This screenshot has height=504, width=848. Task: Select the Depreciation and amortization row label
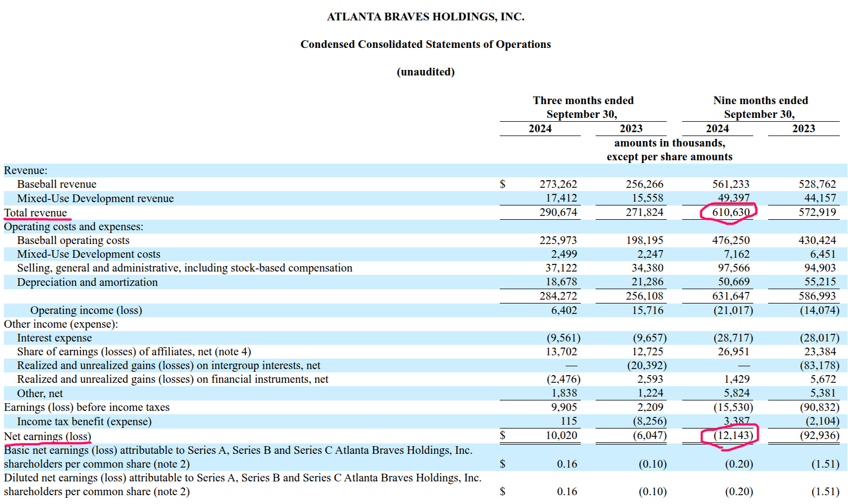tap(87, 283)
